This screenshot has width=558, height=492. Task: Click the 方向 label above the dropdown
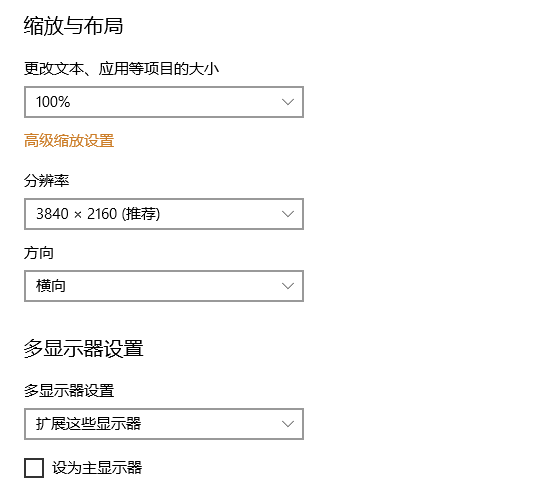[39, 253]
